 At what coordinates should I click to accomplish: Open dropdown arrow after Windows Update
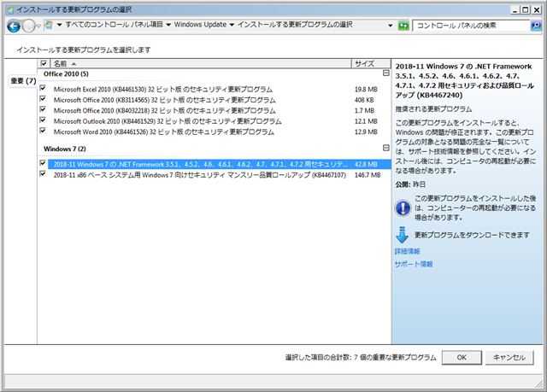[x=232, y=25]
